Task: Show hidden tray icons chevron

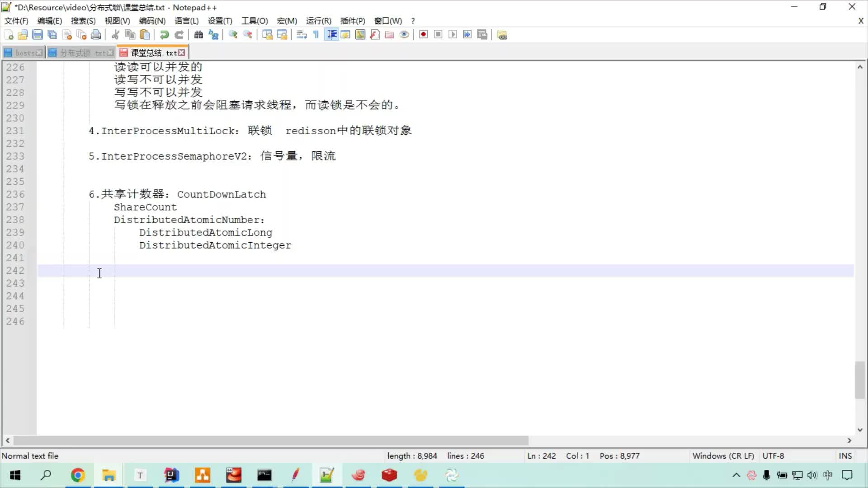Action: pos(736,475)
